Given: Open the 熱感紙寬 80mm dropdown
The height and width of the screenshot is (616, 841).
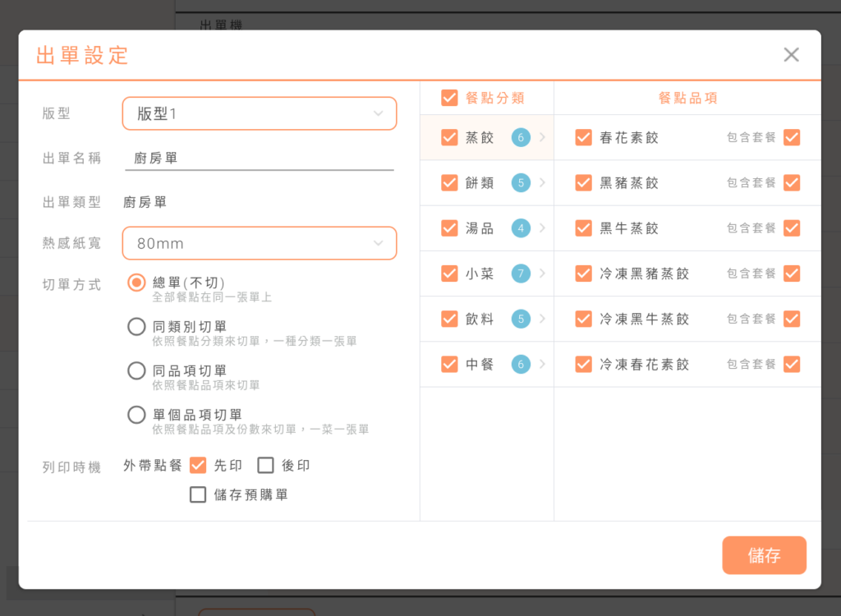Looking at the screenshot, I should point(260,243).
